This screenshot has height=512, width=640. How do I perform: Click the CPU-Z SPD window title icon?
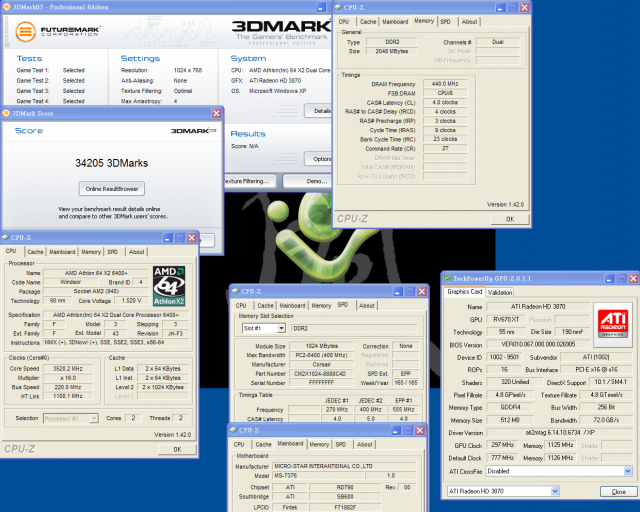tap(235, 291)
